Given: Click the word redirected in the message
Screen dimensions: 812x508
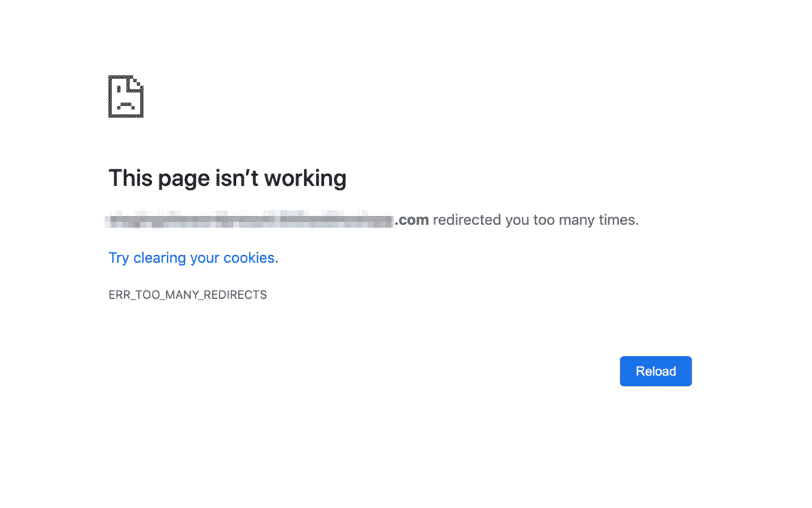Looking at the screenshot, I should (x=467, y=220).
